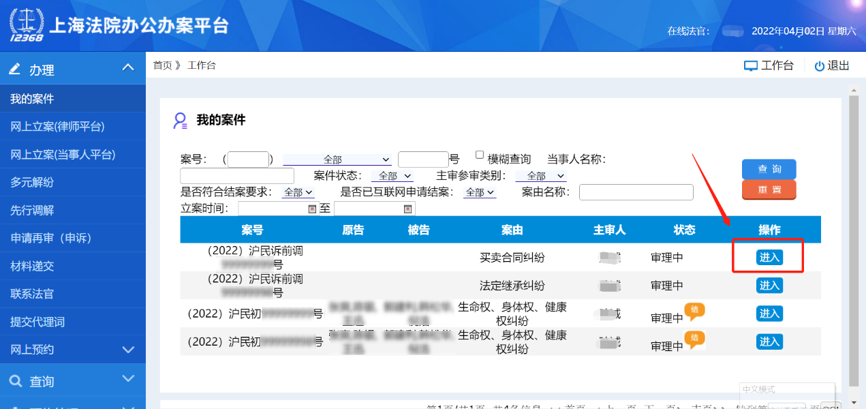Click the 上海法院办公办案平台 title
Viewport: 866px width, 409px height.
(139, 26)
